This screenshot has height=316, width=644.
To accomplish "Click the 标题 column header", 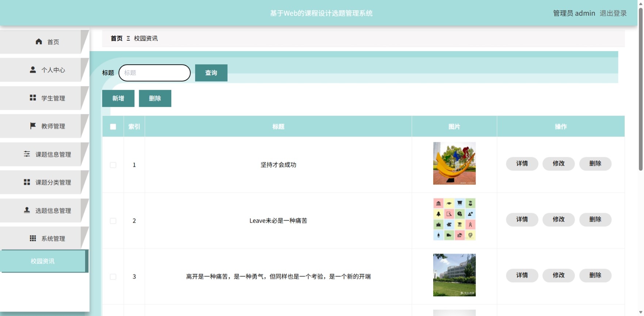I will pyautogui.click(x=278, y=127).
